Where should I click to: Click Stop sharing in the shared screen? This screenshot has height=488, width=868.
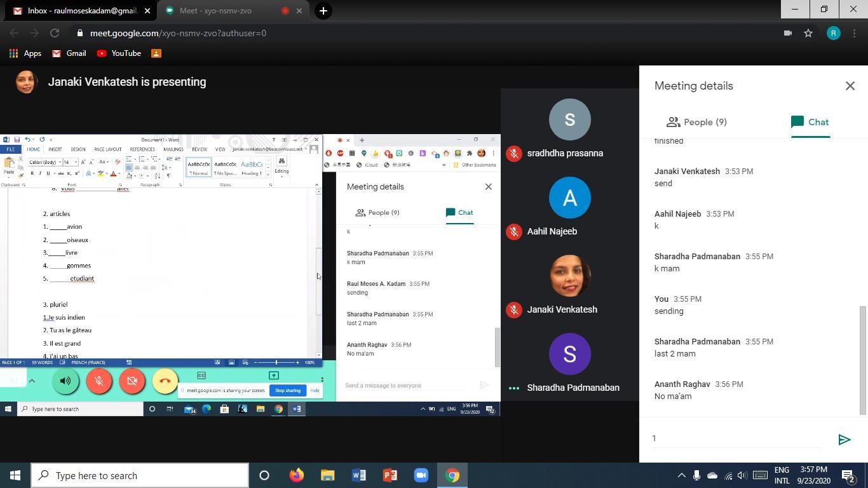click(288, 390)
